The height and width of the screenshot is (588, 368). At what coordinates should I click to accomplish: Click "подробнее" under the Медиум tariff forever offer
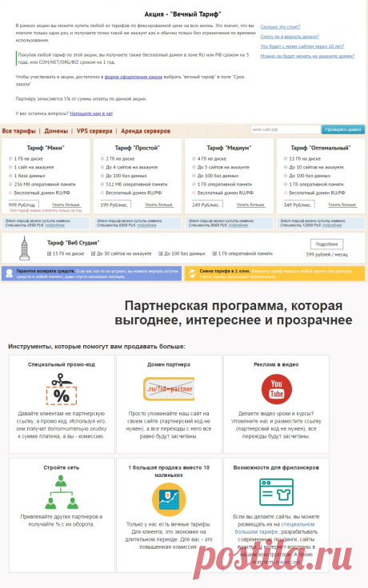pos(238,225)
